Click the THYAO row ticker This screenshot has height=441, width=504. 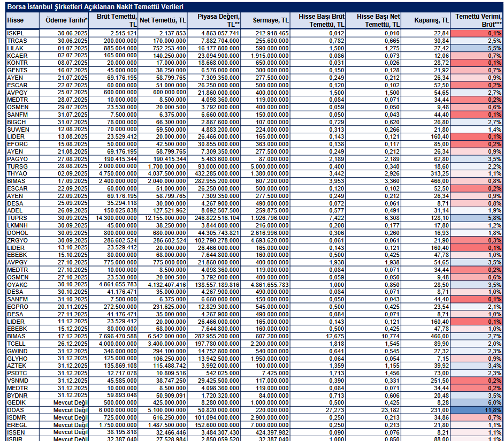[x=23, y=173]
